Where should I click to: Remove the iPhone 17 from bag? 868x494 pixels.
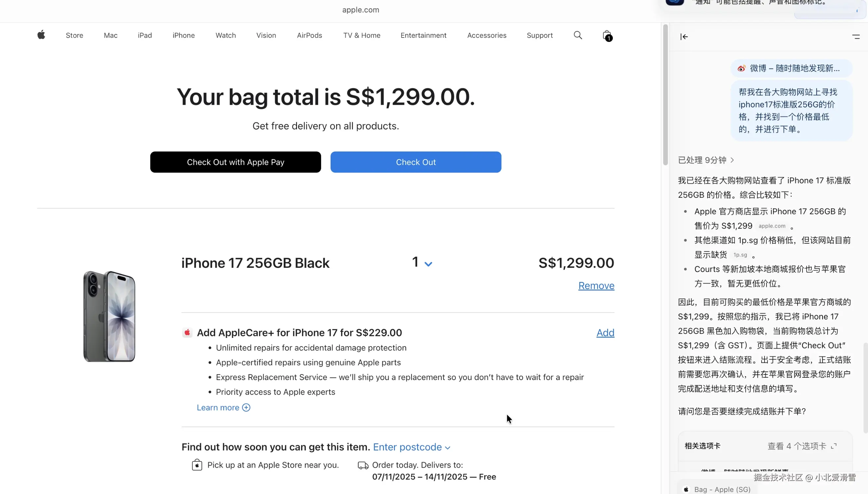tap(596, 286)
